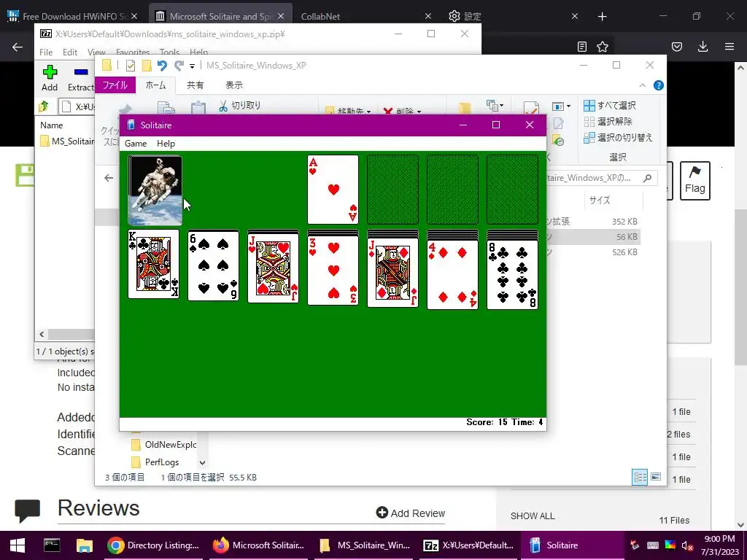Click Explorer back navigation arrow
The height and width of the screenshot is (560, 747).
click(x=109, y=178)
